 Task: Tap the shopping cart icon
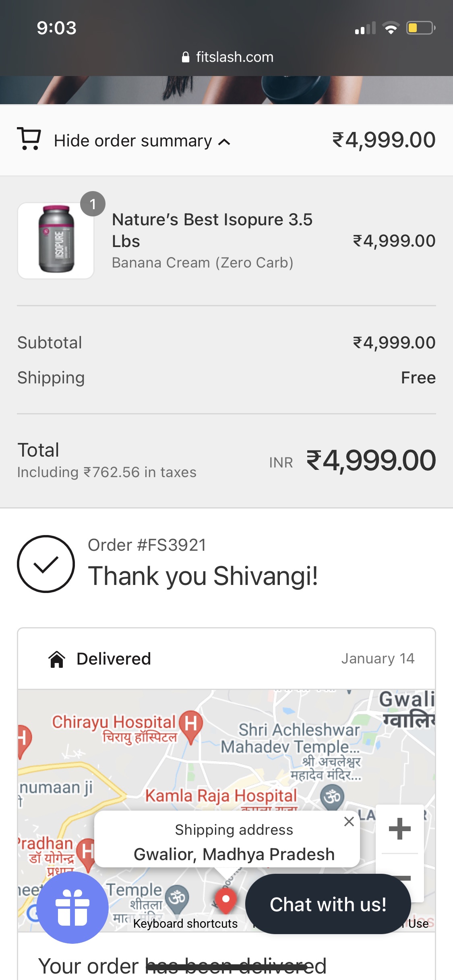click(29, 139)
